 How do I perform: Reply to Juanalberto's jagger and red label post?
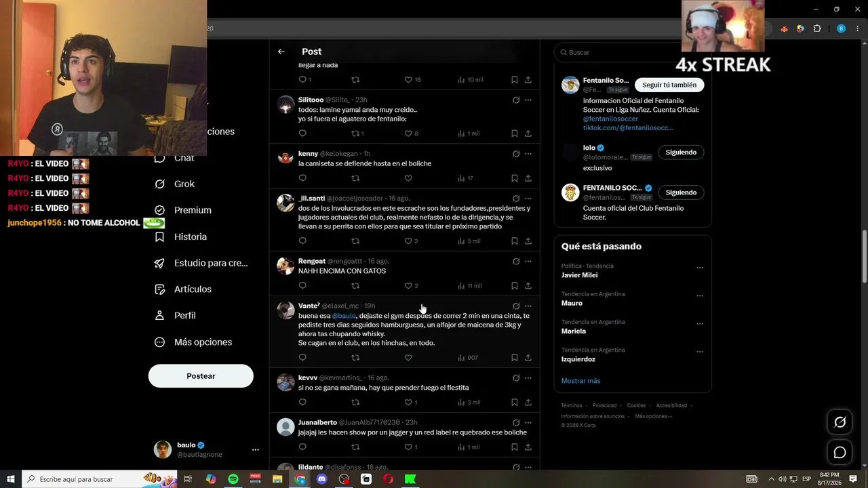tap(302, 447)
